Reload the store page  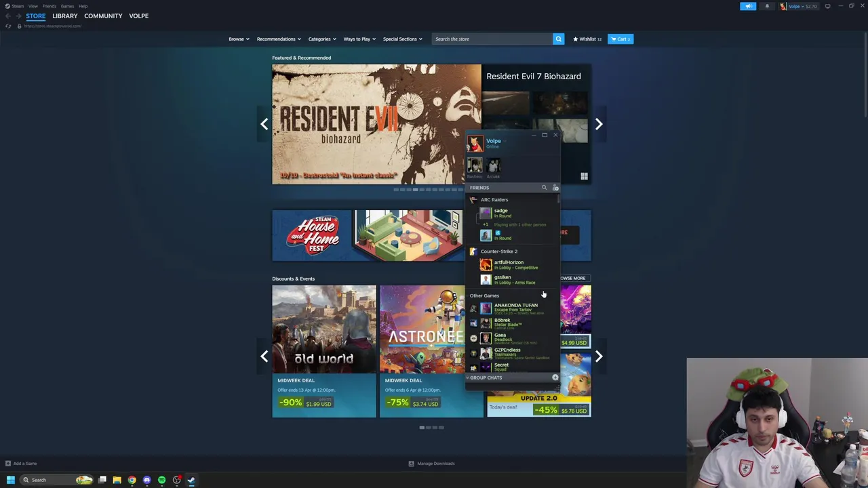click(x=8, y=26)
